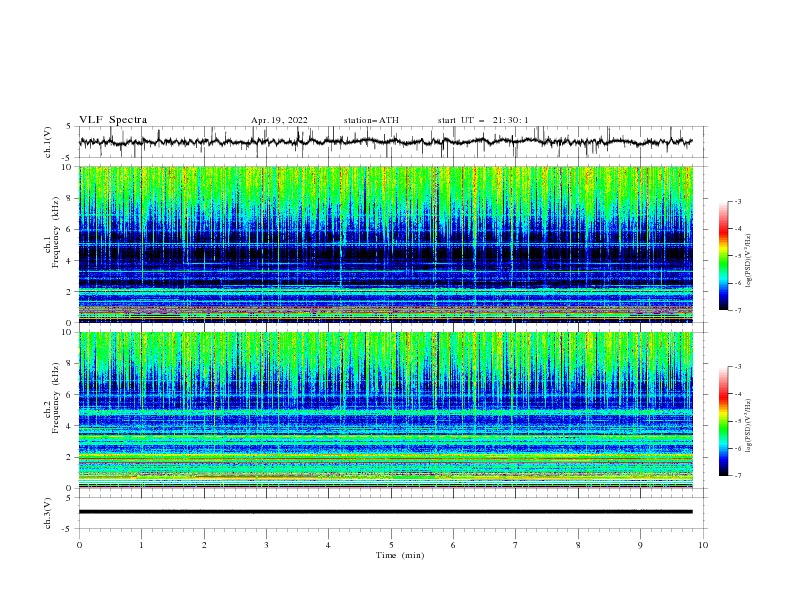Click tick label "3" on the Time axis
Viewport: 792px width, 612px height.
point(266,545)
